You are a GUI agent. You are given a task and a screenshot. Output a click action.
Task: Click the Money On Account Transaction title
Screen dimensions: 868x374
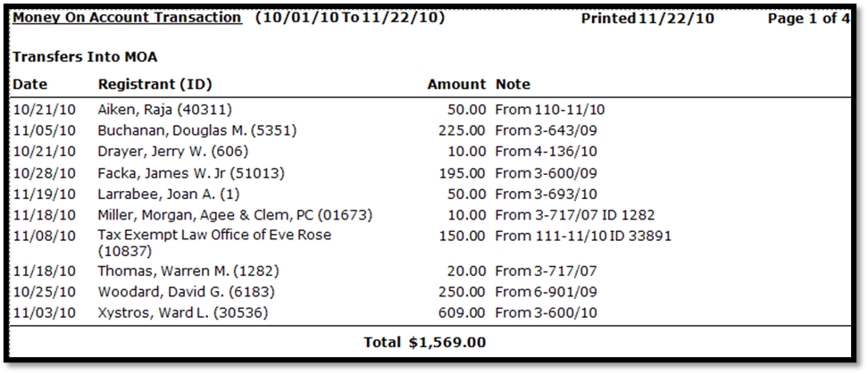pyautogui.click(x=127, y=18)
